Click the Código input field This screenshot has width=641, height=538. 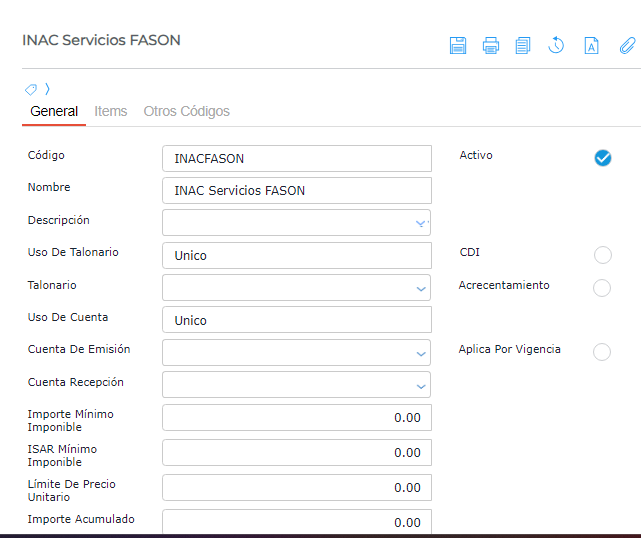(x=296, y=158)
